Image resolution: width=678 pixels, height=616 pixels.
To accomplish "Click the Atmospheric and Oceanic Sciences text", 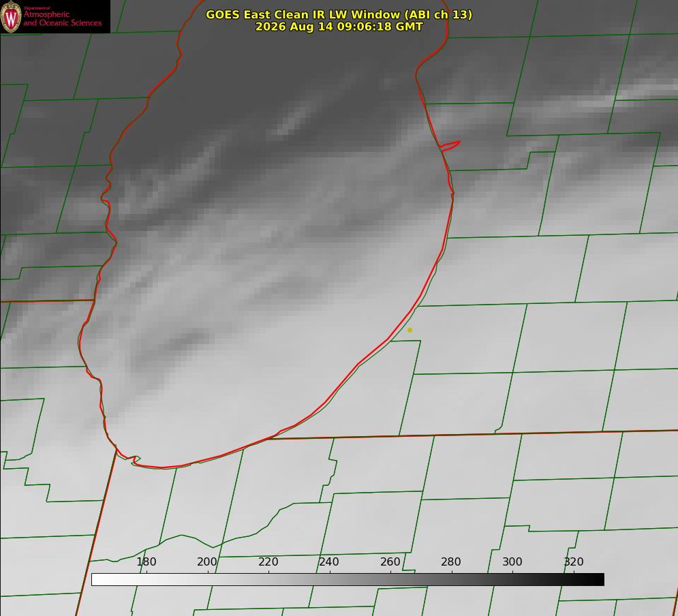I will point(62,18).
